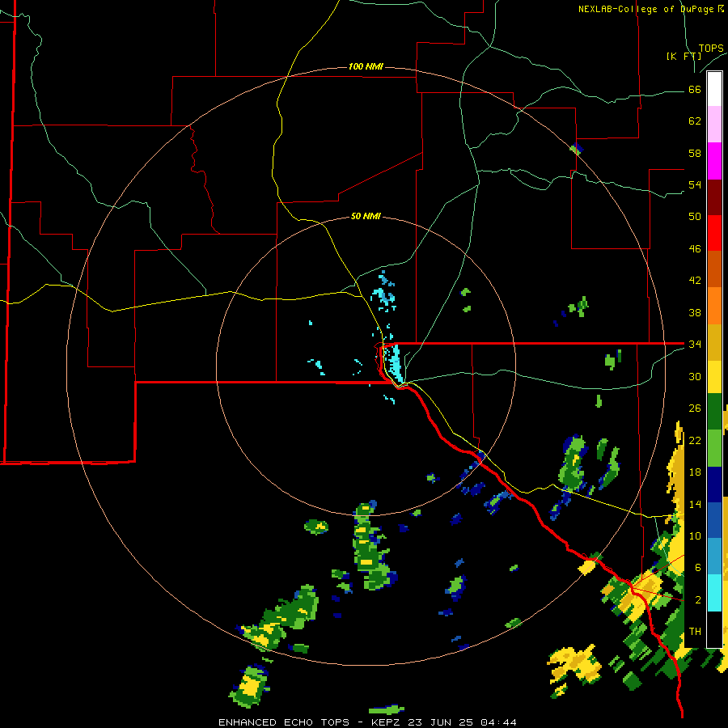
Task: Select the light green color bar swatch
Action: [714, 448]
